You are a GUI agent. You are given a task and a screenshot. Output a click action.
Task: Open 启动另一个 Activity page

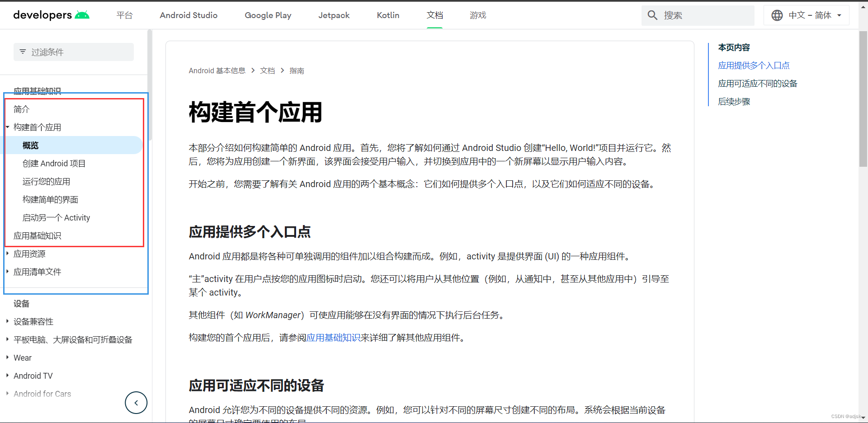(x=56, y=217)
